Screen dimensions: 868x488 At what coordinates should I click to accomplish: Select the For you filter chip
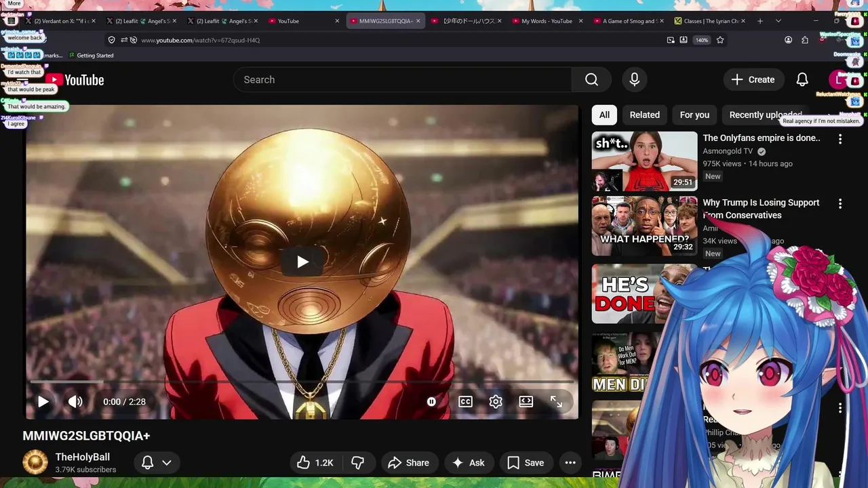694,115
